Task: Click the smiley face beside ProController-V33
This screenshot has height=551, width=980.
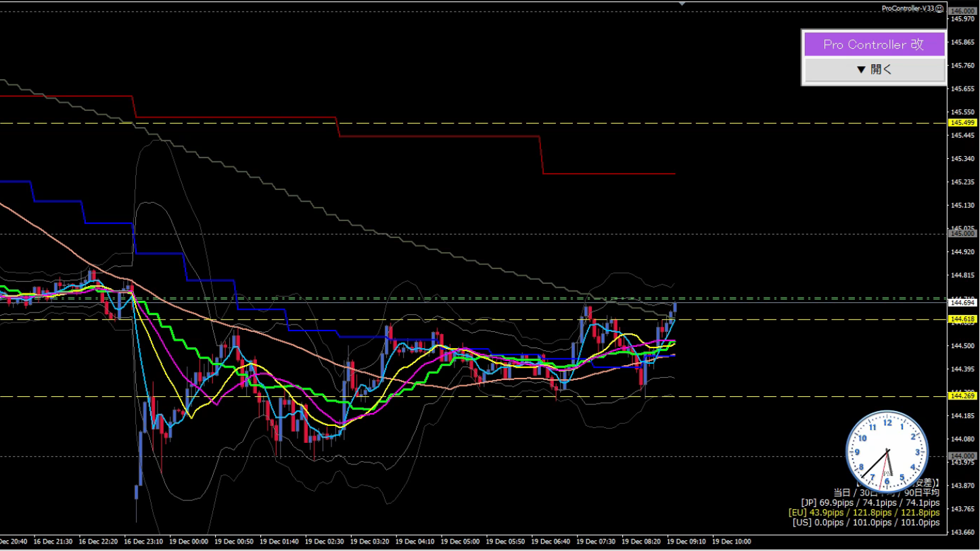Action: 939,8
